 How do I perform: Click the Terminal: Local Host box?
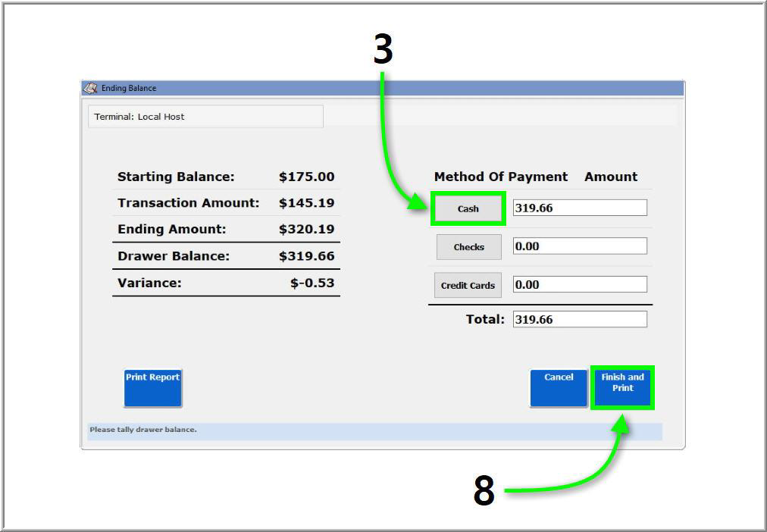pyautogui.click(x=205, y=117)
